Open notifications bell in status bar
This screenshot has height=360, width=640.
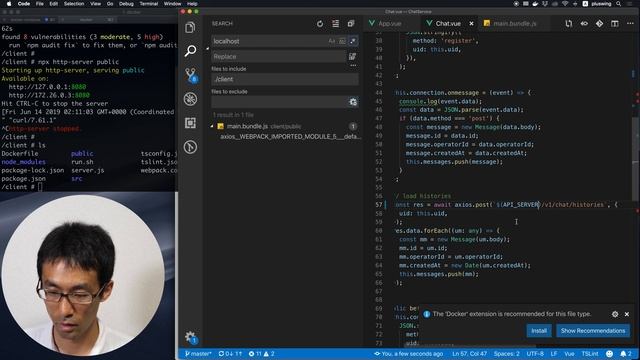(626, 353)
